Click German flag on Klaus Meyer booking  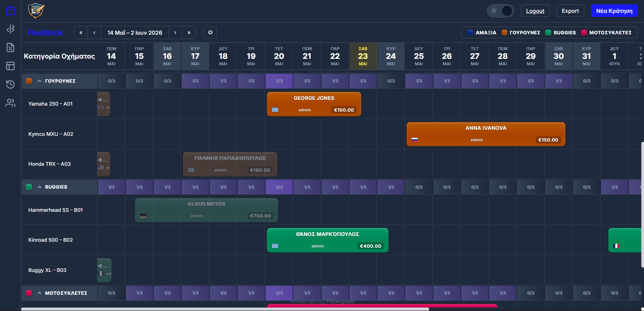point(143,216)
